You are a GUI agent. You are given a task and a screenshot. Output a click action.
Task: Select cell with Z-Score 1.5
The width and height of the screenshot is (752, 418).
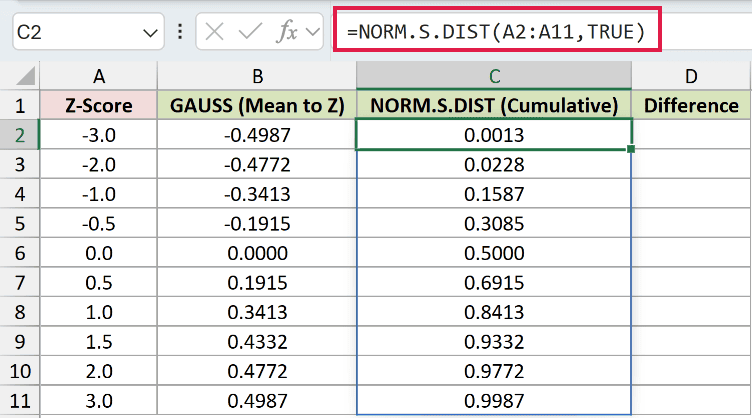[x=99, y=342]
